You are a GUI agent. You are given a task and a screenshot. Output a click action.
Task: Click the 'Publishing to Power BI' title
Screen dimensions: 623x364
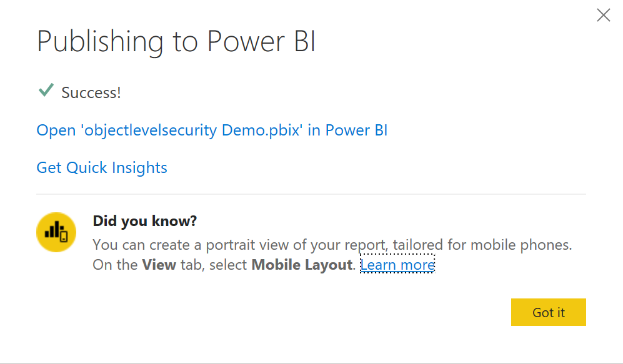[x=176, y=41]
